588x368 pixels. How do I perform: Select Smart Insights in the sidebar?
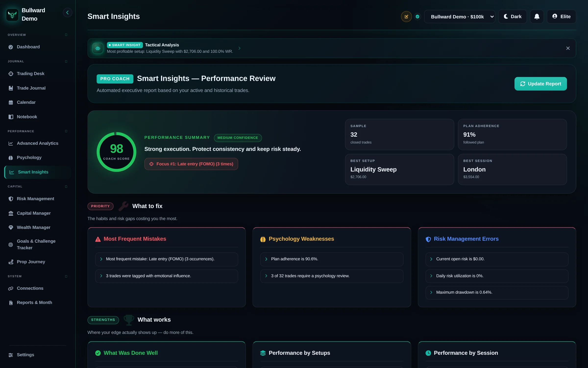[x=37, y=172]
